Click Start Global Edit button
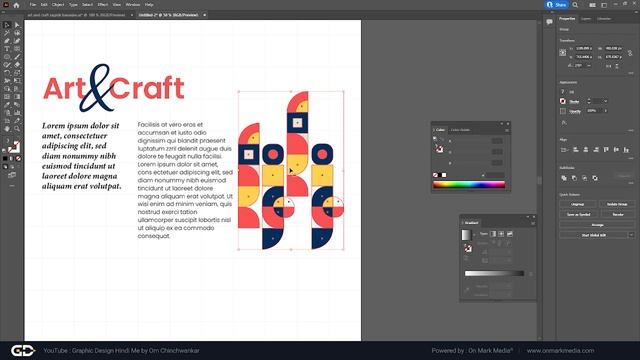Viewport: 640px width, 360px height. click(x=593, y=235)
